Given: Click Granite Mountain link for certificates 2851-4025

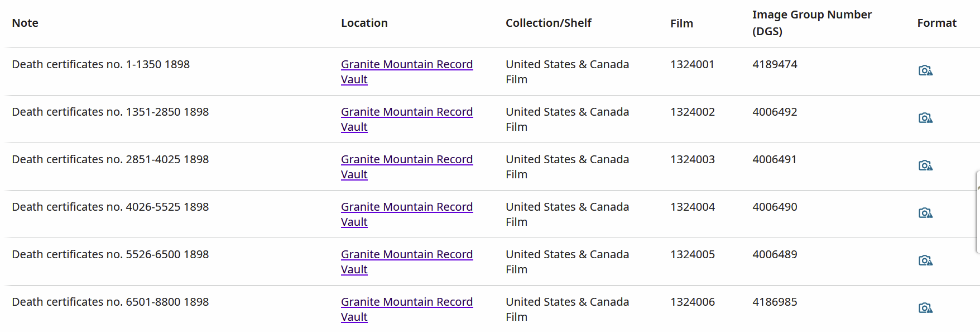Looking at the screenshot, I should [406, 160].
